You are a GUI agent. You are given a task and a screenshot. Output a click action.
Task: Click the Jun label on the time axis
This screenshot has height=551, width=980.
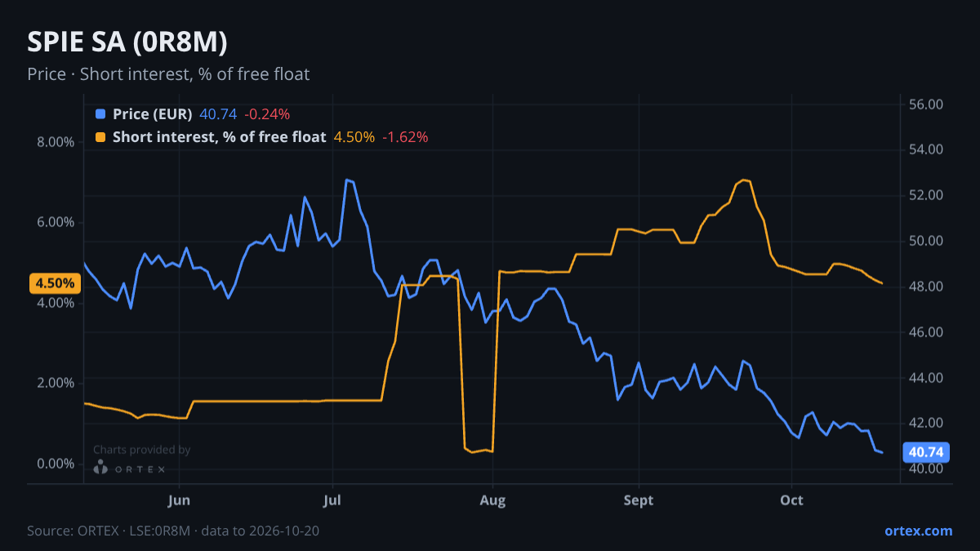point(178,500)
